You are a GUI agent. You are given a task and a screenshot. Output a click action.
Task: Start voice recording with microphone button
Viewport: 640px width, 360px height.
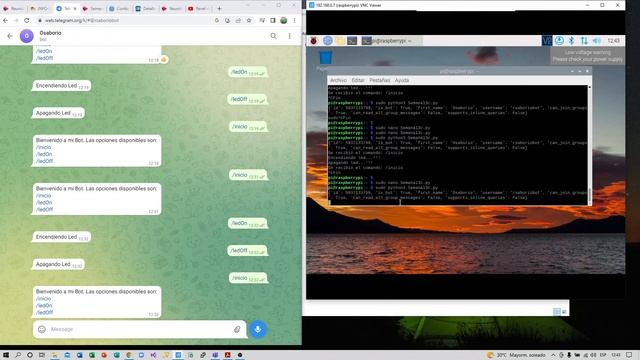coord(258,329)
